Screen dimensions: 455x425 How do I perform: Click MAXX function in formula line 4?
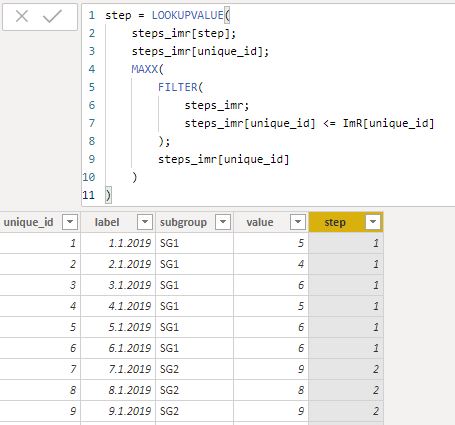pos(144,69)
